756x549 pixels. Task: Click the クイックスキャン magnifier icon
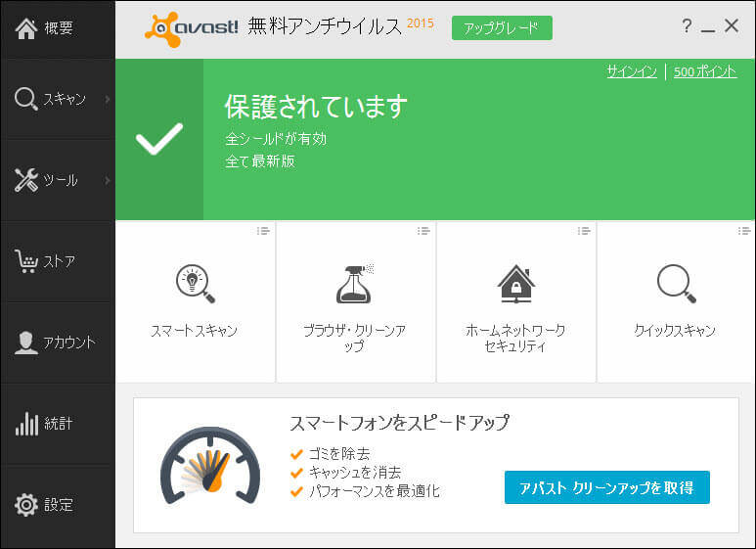tap(676, 284)
